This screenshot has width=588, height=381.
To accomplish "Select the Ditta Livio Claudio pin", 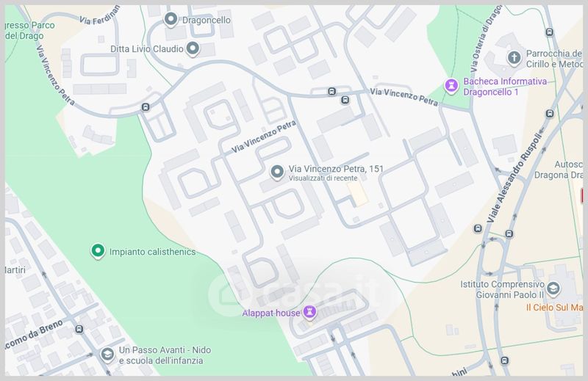I will (193, 48).
